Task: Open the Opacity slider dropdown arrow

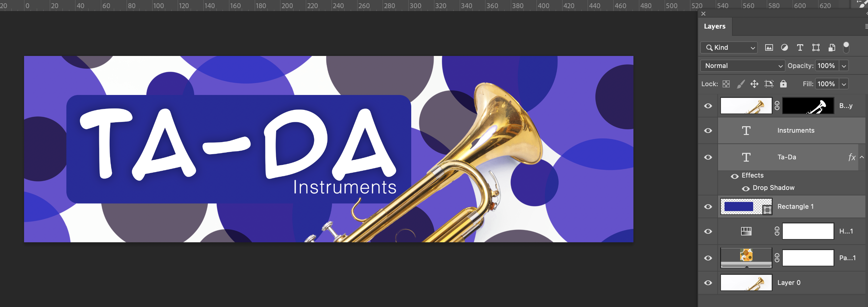Action: (x=844, y=66)
